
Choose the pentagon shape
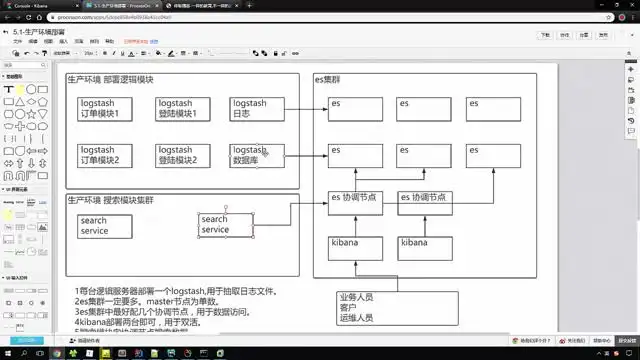click(42, 102)
